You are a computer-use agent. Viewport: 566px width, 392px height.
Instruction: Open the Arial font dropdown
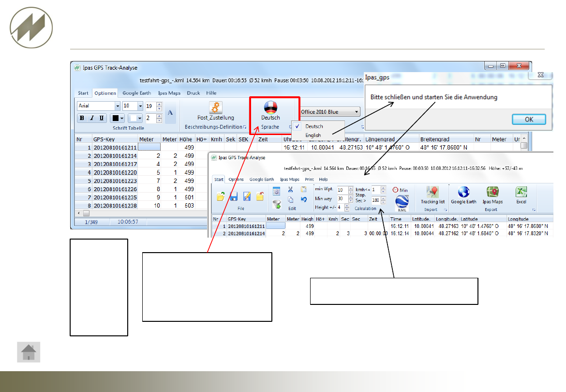tap(118, 106)
